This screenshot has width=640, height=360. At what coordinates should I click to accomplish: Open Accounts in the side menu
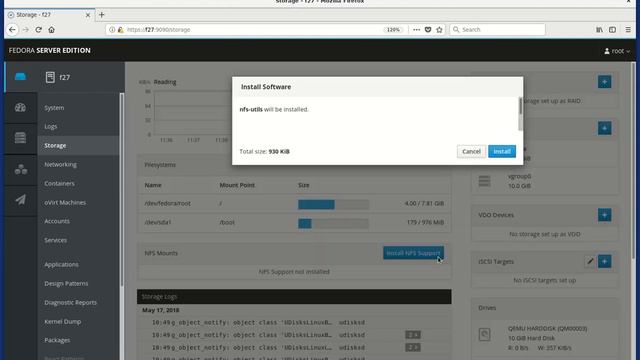pyautogui.click(x=57, y=221)
